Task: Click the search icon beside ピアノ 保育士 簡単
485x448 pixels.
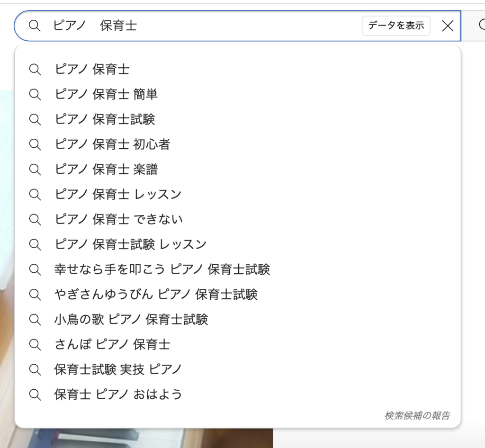Action: tap(35, 94)
